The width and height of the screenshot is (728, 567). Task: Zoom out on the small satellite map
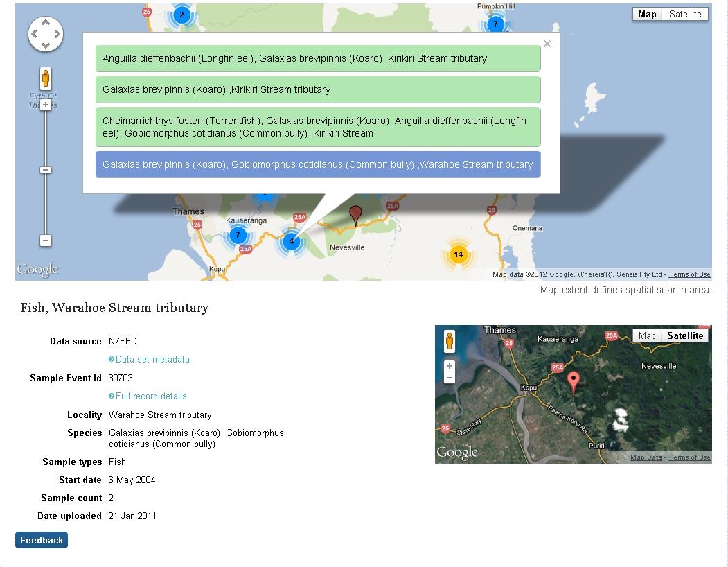(x=450, y=378)
